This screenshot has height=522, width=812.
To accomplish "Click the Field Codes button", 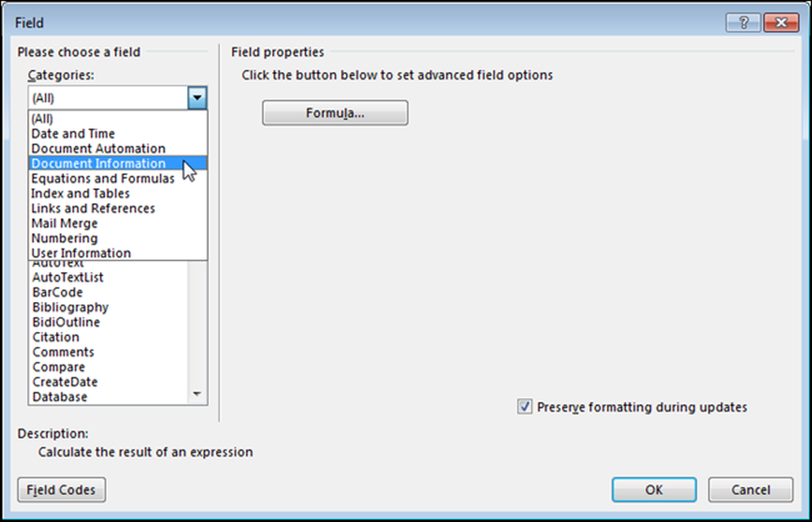I will [x=62, y=490].
